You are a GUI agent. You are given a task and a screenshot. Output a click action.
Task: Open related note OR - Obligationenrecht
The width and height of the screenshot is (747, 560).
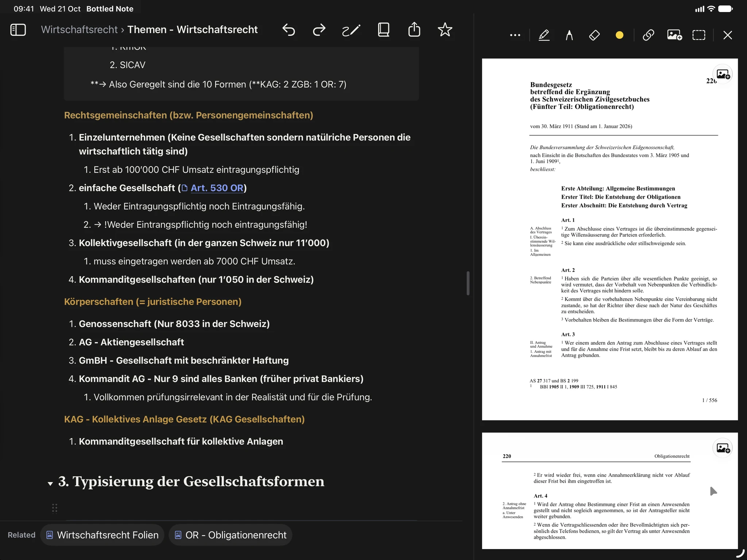[x=231, y=535]
